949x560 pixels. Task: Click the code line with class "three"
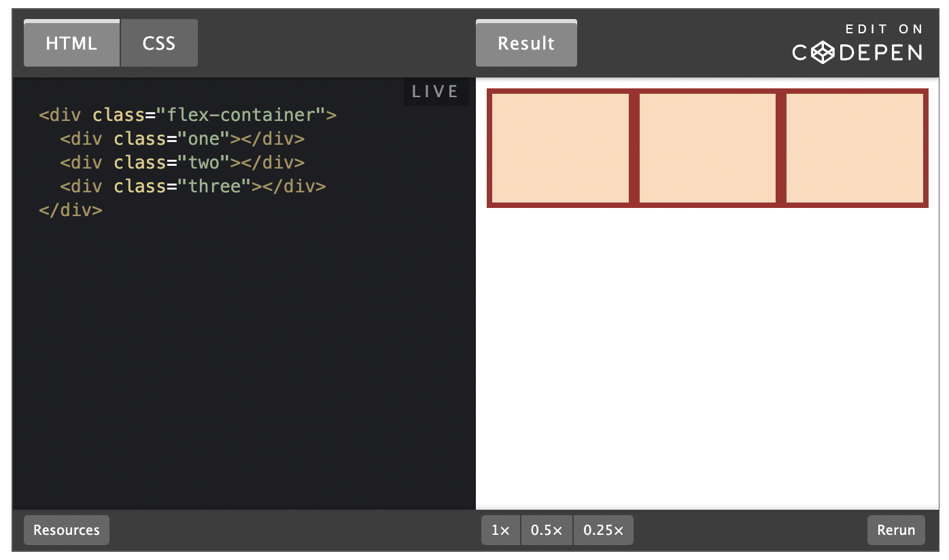tap(193, 186)
